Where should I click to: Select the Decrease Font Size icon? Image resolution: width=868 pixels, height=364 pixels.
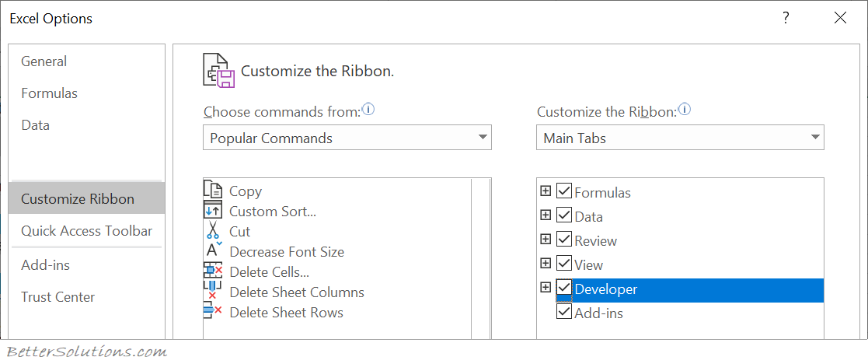(x=213, y=251)
